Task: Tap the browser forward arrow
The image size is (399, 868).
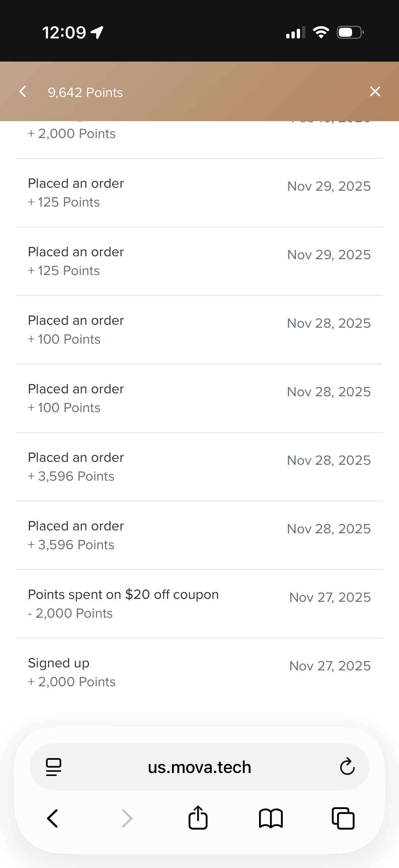Action: (x=127, y=818)
